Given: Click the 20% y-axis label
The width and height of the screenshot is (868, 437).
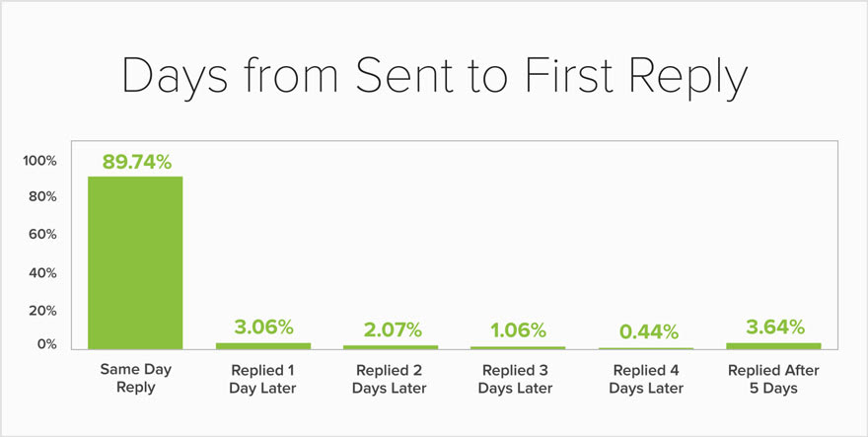Looking at the screenshot, I should tap(43, 310).
